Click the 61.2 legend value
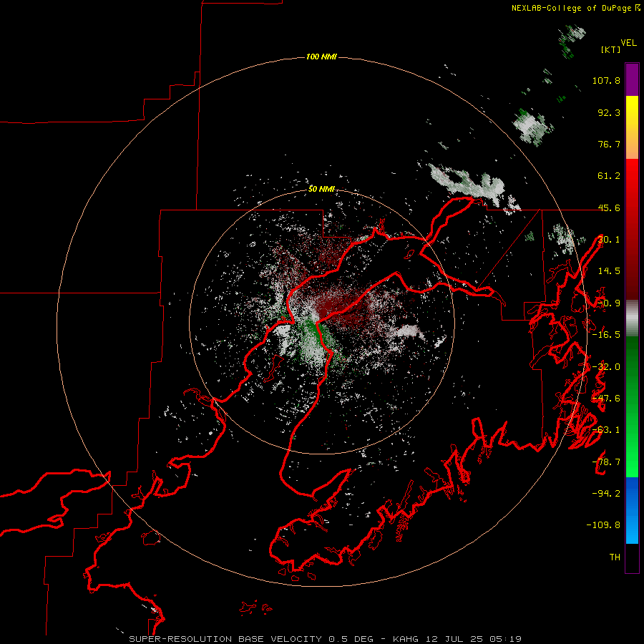The width and height of the screenshot is (644, 644). (x=609, y=176)
